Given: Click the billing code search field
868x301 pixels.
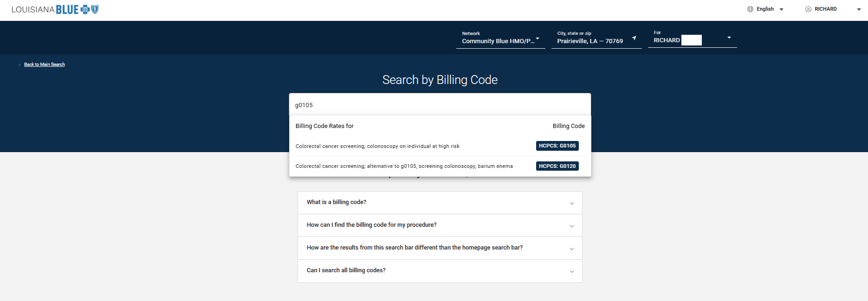Looking at the screenshot, I should pos(440,105).
